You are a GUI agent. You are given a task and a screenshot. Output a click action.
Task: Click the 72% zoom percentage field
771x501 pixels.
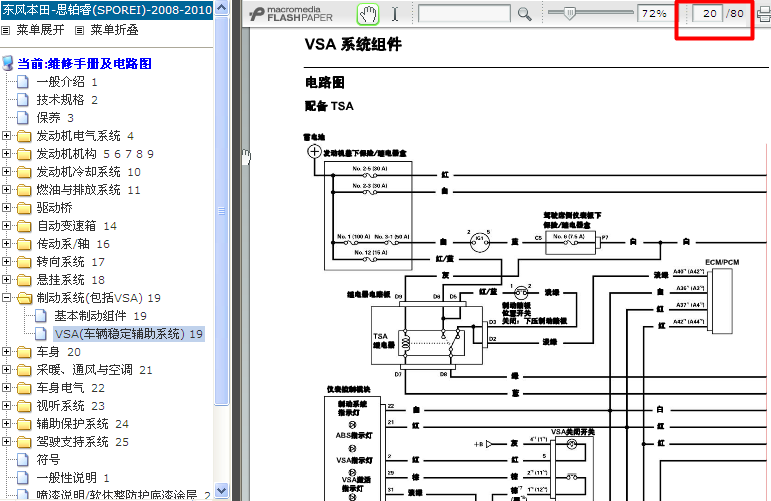pyautogui.click(x=654, y=13)
